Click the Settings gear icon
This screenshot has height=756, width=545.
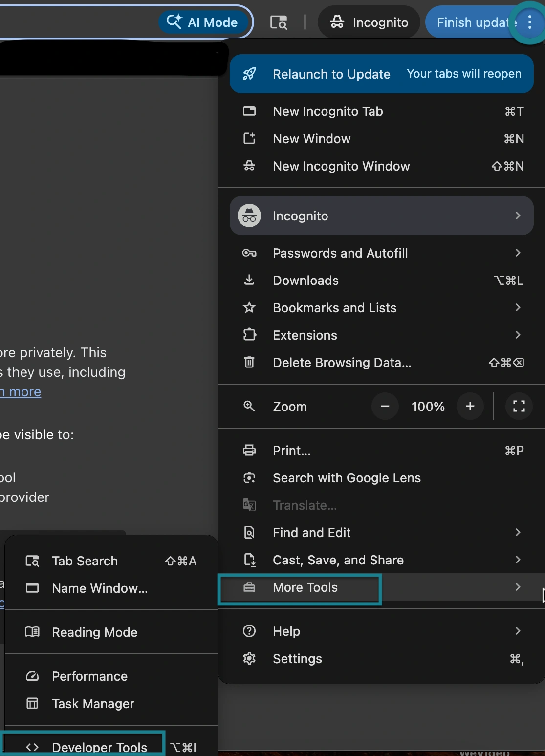(249, 658)
